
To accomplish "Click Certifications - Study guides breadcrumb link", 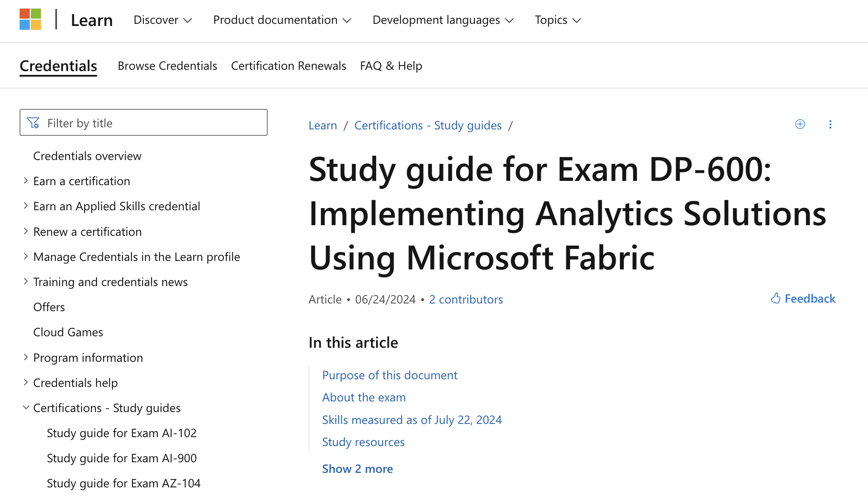I will [x=428, y=126].
